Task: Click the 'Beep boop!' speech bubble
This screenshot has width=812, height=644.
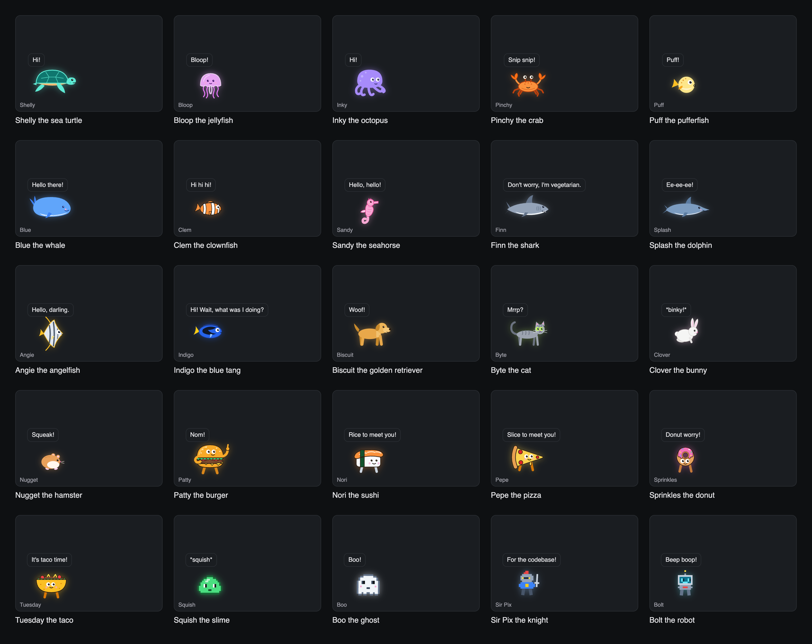Action: [681, 560]
